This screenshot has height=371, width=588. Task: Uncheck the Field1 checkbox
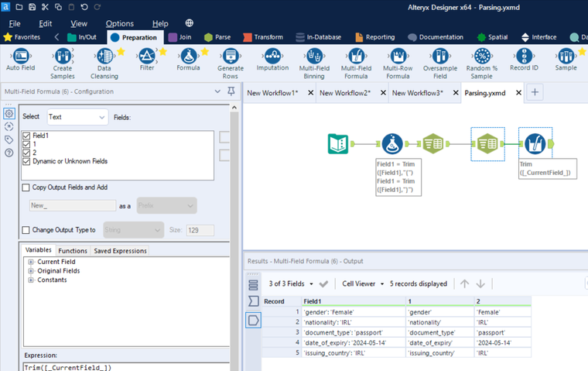pos(26,136)
